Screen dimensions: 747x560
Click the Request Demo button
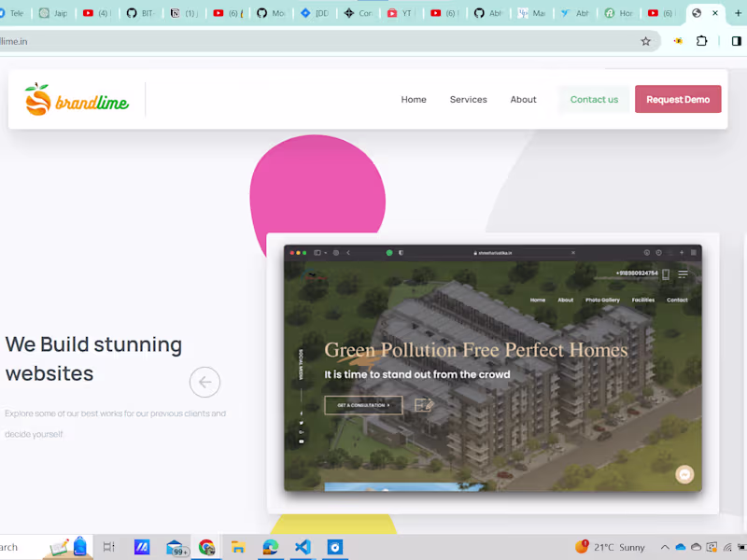678,99
